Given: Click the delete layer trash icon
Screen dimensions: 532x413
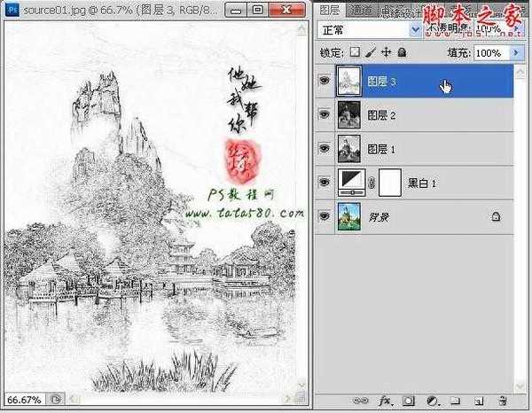Looking at the screenshot, I should (503, 401).
